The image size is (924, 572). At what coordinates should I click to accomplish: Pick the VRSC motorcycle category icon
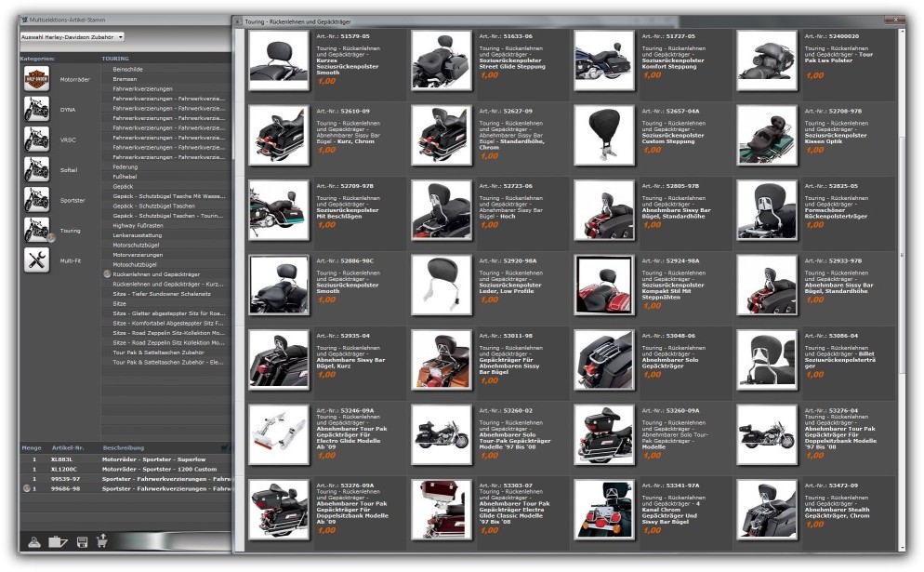pos(36,140)
